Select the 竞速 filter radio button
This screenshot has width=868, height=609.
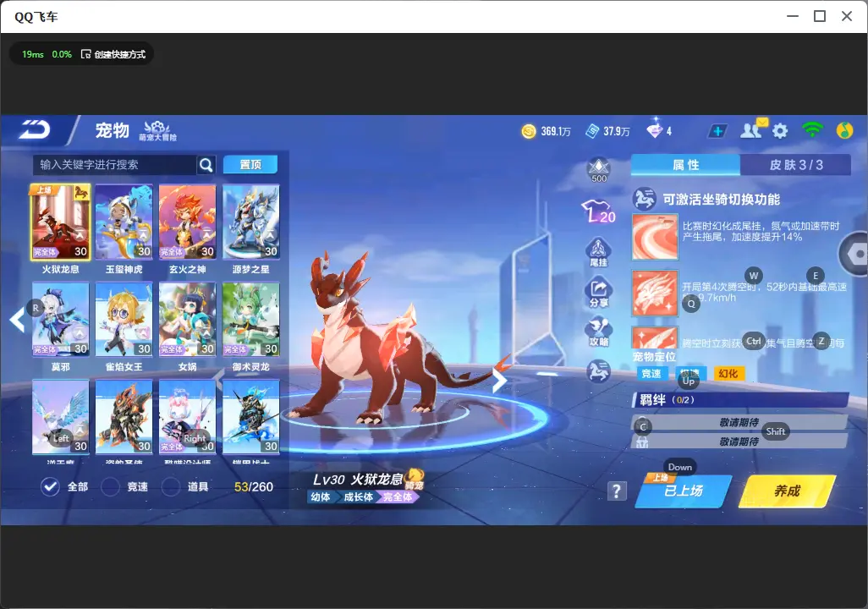pos(110,486)
